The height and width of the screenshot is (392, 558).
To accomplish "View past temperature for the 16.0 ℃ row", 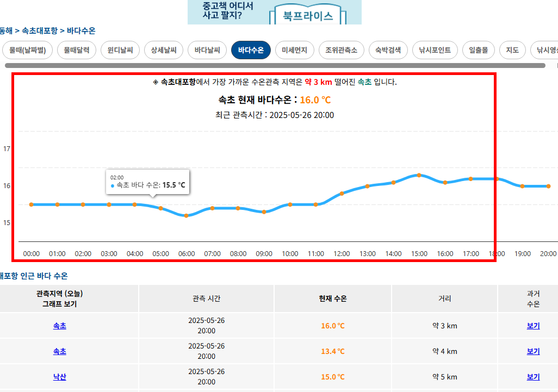I will 533,326.
